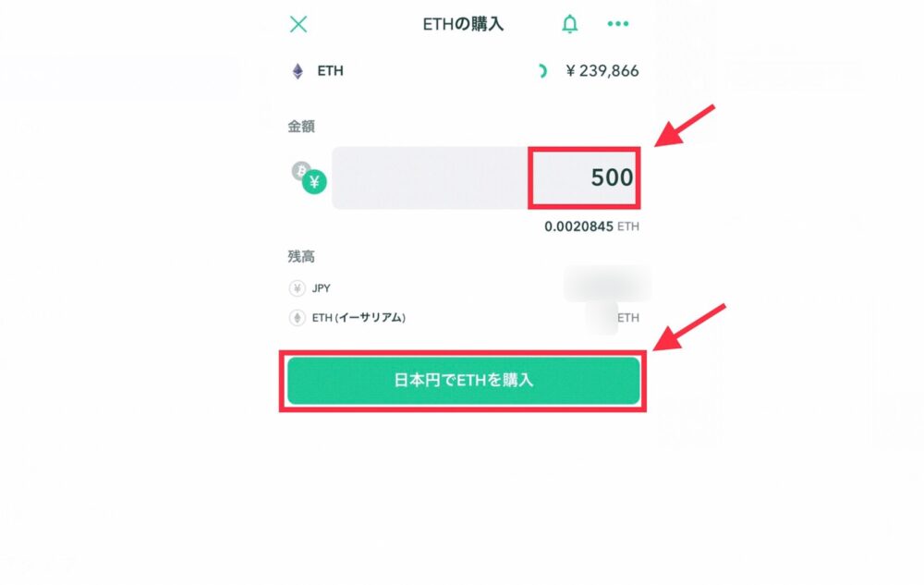Open notifications via the bell icon

pos(570,23)
